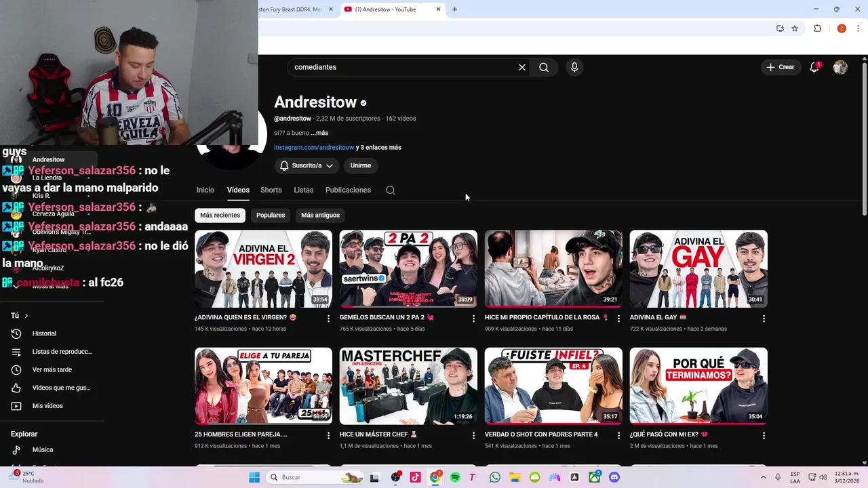Image resolution: width=868 pixels, height=488 pixels.
Task: Search within channel magnifier icon
Action: pos(391,190)
